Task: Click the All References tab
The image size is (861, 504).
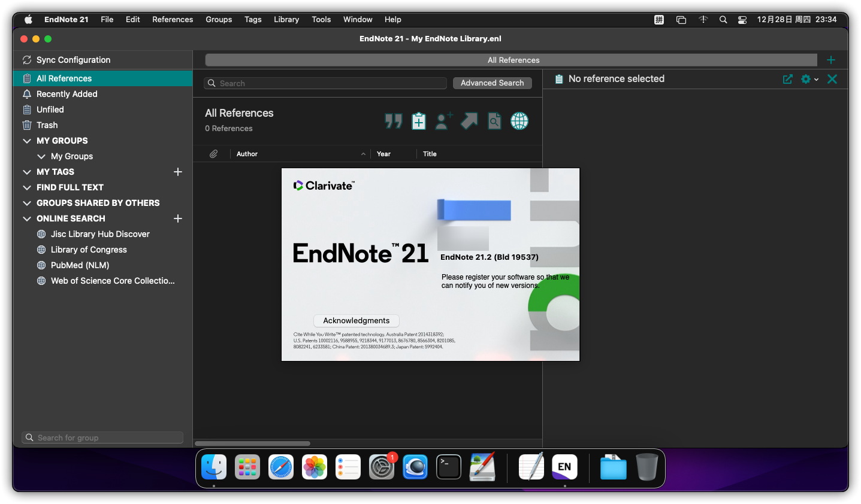Action: click(511, 60)
